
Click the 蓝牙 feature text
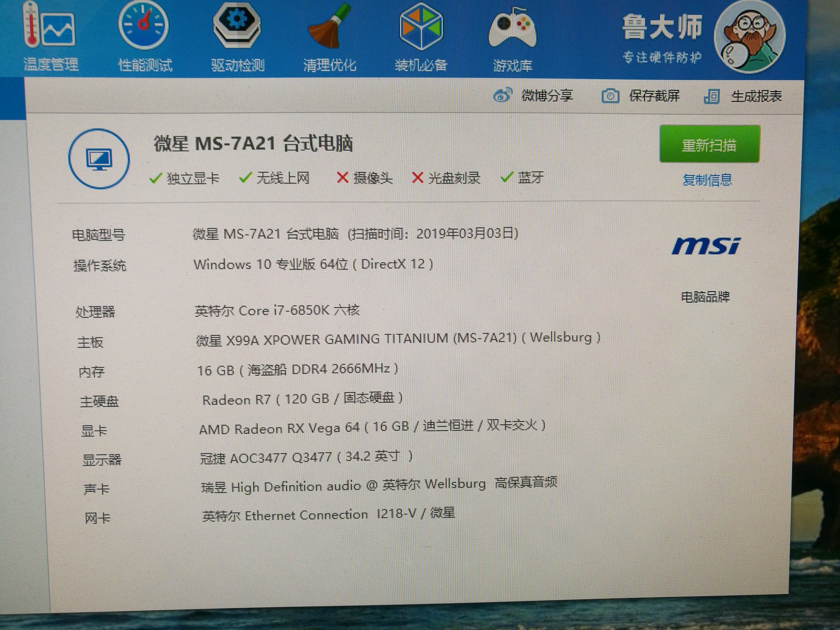pyautogui.click(x=530, y=178)
